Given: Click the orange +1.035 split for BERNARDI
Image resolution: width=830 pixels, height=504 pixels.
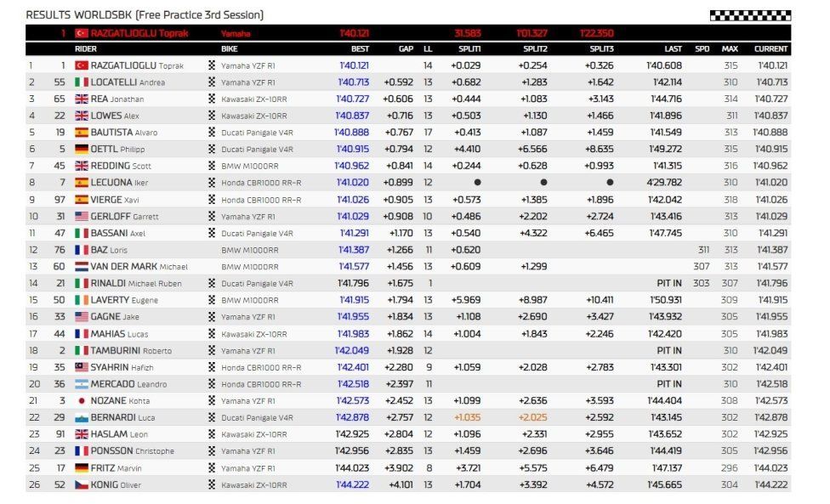Looking at the screenshot, I should pos(468,418).
